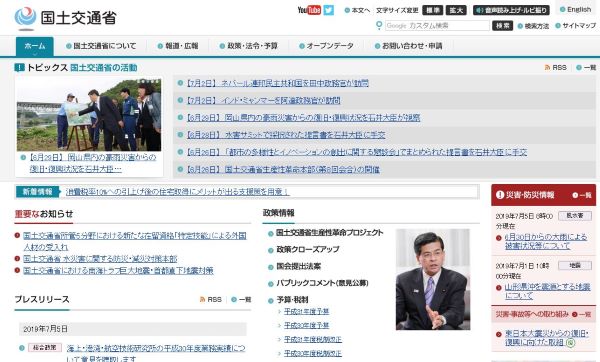This screenshot has height=362, width=600.
Task: Open 山形県沖を震源とする地震 link
Action: (x=548, y=291)
